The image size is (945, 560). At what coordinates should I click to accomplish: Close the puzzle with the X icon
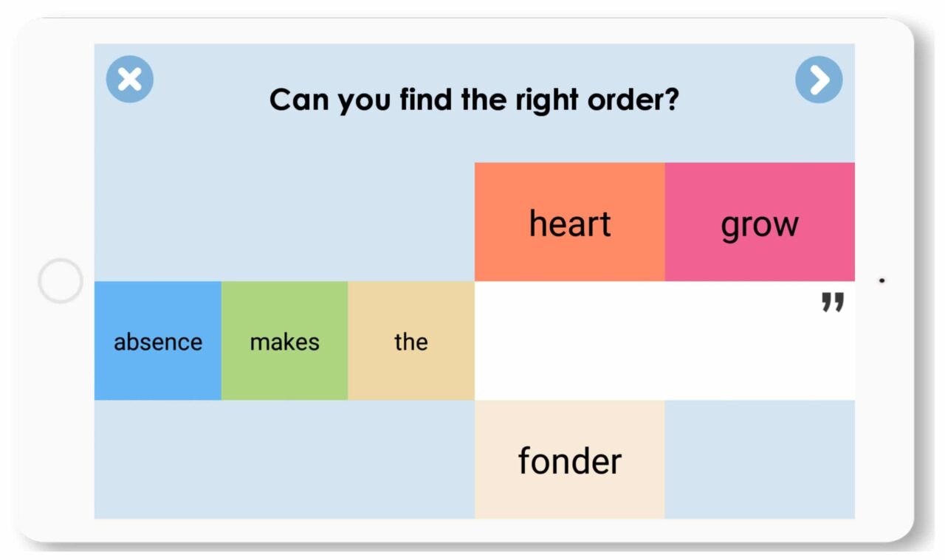[130, 79]
